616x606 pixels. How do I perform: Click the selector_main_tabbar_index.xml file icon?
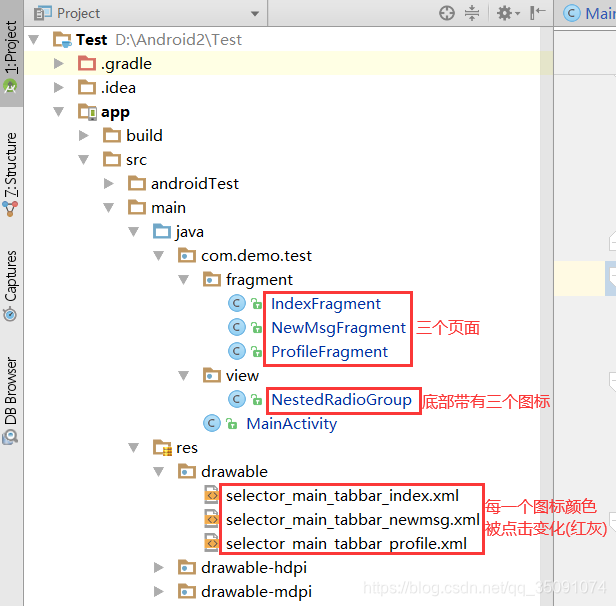211,496
